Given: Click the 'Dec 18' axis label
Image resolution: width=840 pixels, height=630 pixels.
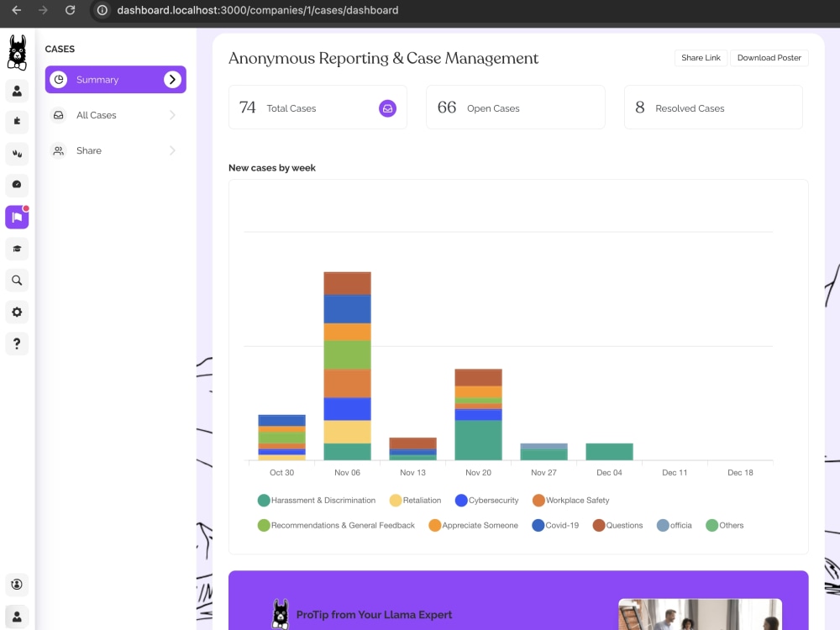Looking at the screenshot, I should tap(740, 472).
